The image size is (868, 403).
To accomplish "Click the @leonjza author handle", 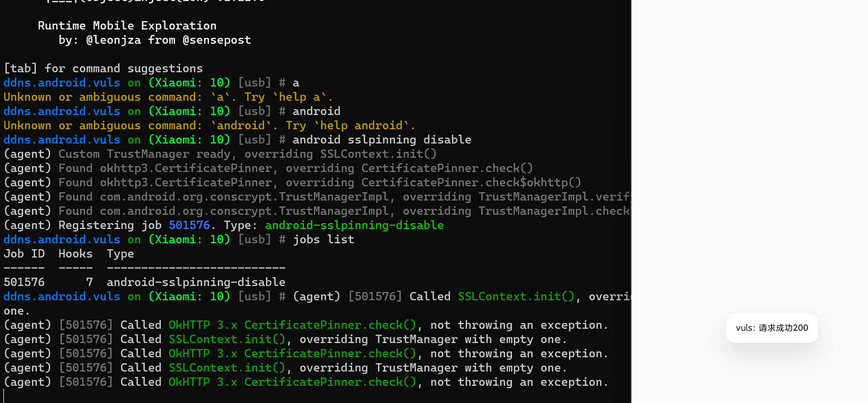I will click(x=113, y=40).
